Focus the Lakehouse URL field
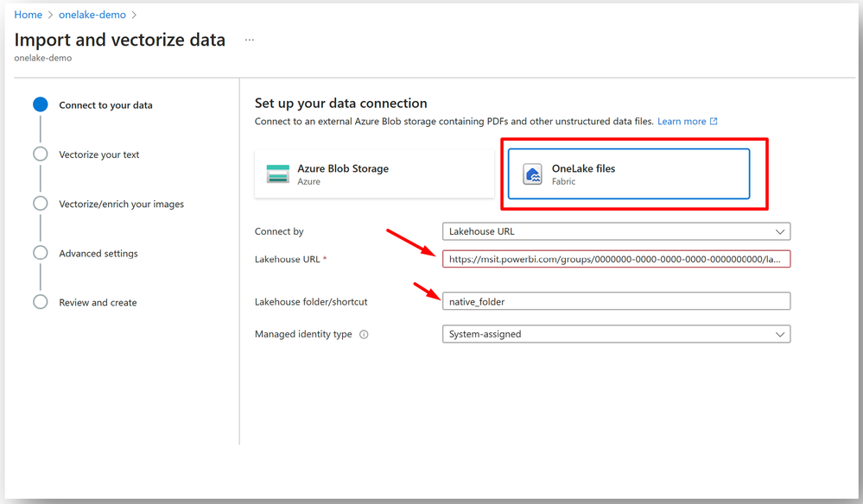 (x=617, y=259)
